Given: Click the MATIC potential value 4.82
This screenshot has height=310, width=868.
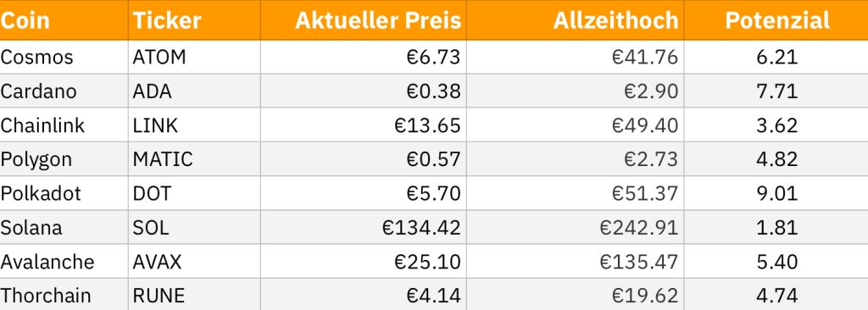Looking at the screenshot, I should tap(776, 159).
